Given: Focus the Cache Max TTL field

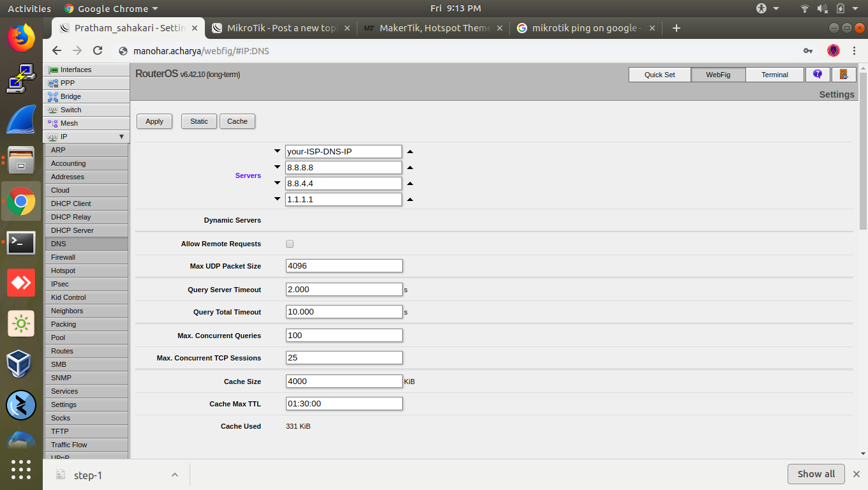Looking at the screenshot, I should [344, 404].
